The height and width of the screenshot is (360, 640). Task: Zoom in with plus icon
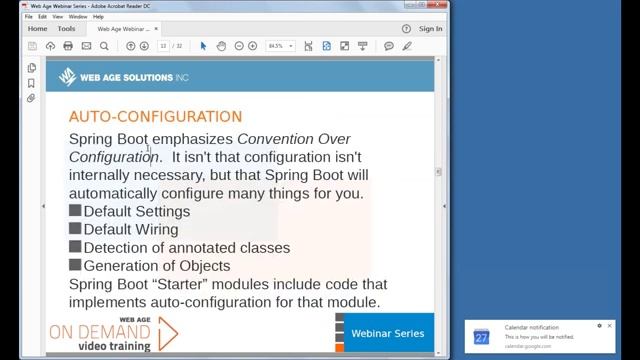(253, 46)
